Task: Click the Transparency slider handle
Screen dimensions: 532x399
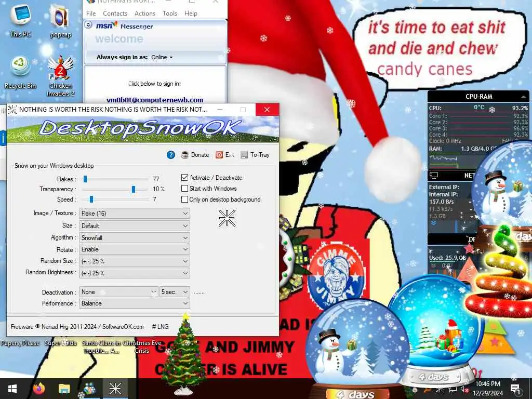Action: tap(134, 189)
